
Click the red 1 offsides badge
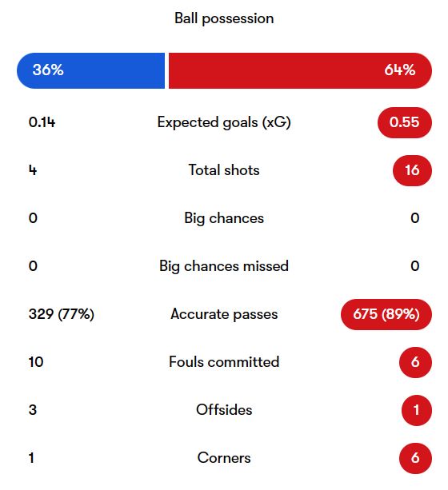(417, 410)
